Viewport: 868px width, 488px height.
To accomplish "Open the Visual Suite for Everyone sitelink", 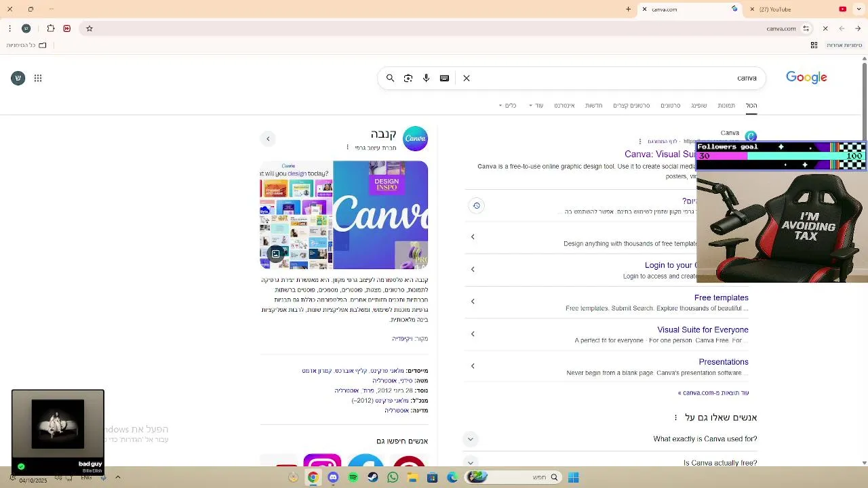I will click(703, 330).
